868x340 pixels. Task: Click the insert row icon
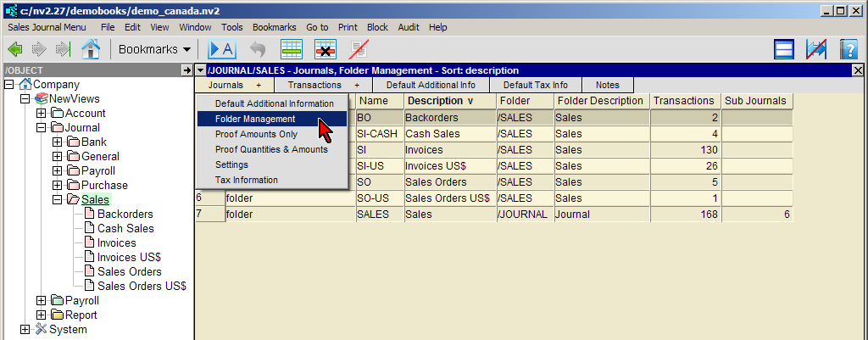pyautogui.click(x=292, y=49)
